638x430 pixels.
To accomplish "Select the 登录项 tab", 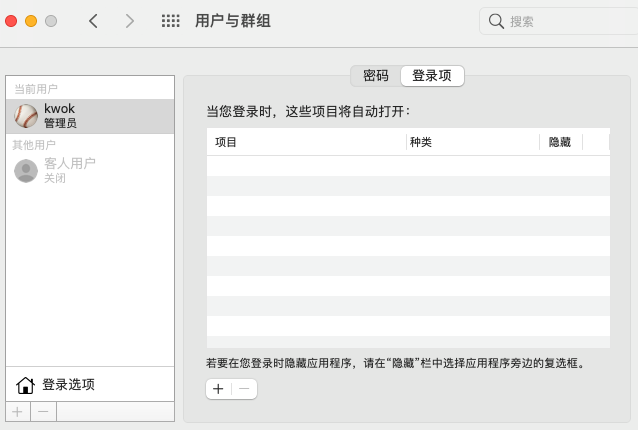I will click(432, 76).
